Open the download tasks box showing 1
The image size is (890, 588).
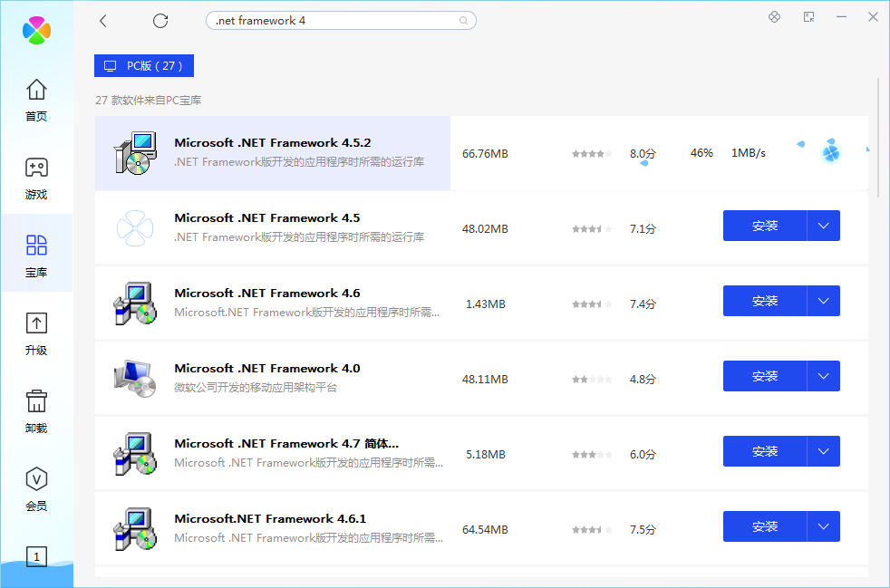[36, 557]
